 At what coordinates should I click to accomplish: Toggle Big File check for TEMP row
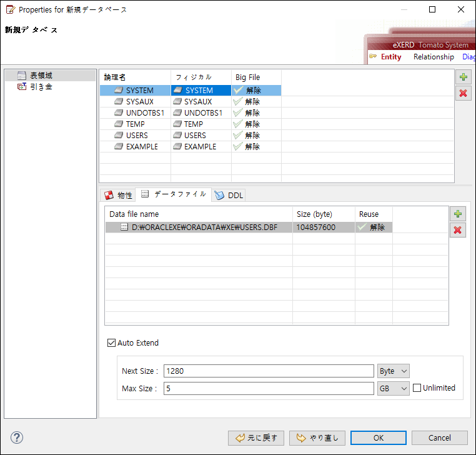tap(238, 124)
